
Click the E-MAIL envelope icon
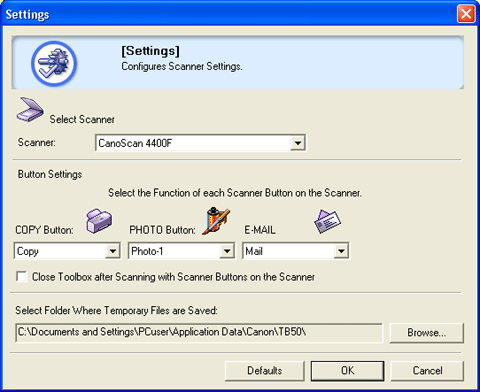327,221
